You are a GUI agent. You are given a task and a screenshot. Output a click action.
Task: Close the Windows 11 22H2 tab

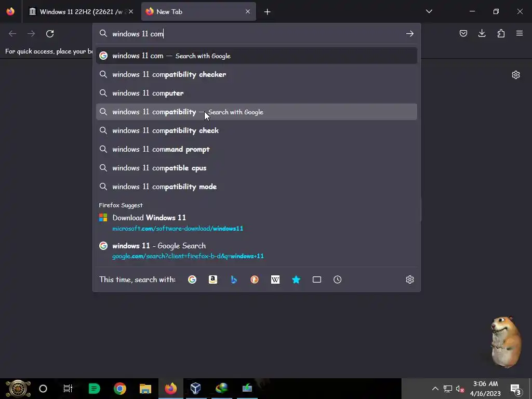point(131,11)
